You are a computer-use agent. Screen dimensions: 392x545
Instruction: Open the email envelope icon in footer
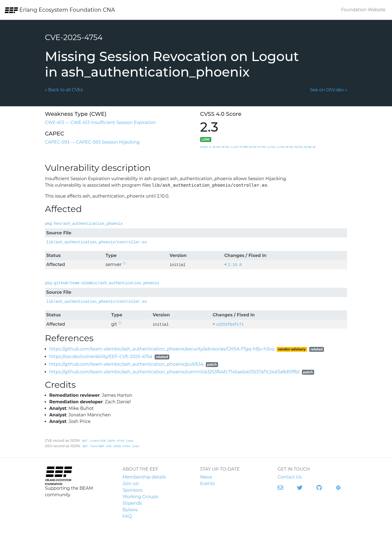point(280,488)
